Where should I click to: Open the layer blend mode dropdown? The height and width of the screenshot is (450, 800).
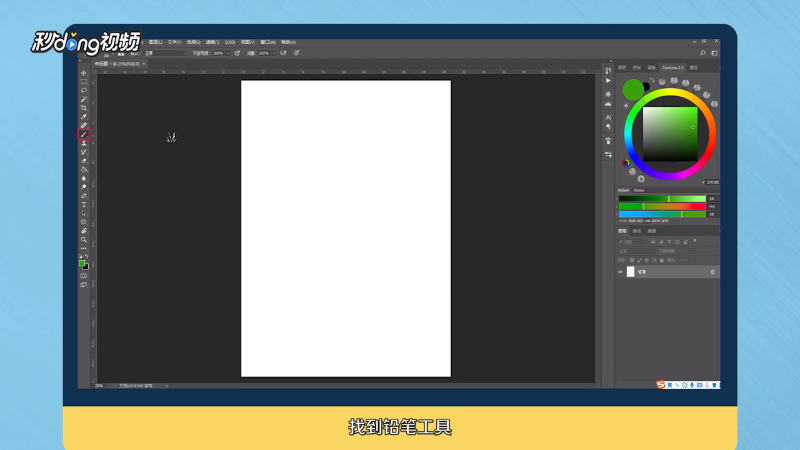pyautogui.click(x=636, y=251)
